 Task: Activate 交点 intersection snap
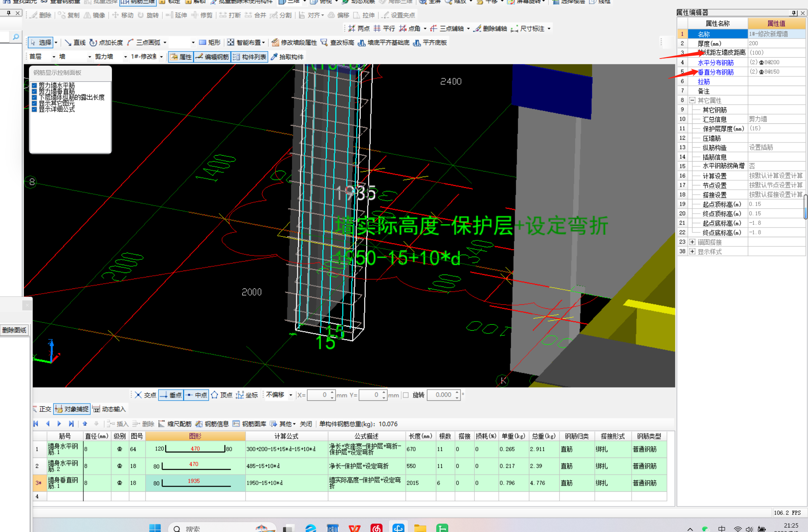tap(146, 395)
